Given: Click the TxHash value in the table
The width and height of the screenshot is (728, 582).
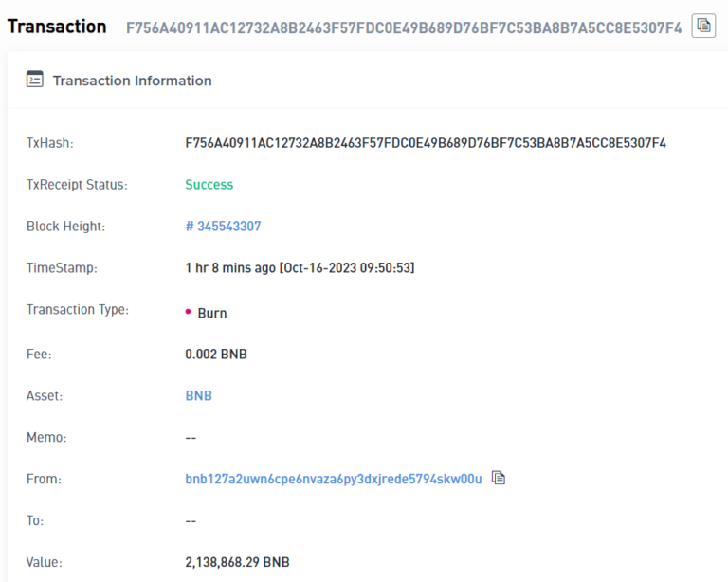Looking at the screenshot, I should pyautogui.click(x=426, y=143).
